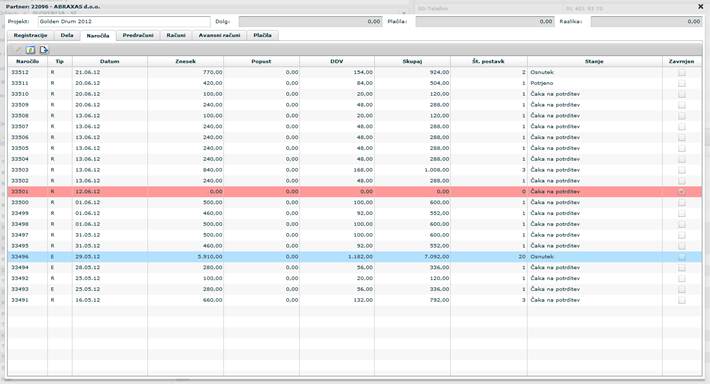Viewport: 710px width, 384px height.
Task: Click the document export arrow icon
Action: (43, 50)
